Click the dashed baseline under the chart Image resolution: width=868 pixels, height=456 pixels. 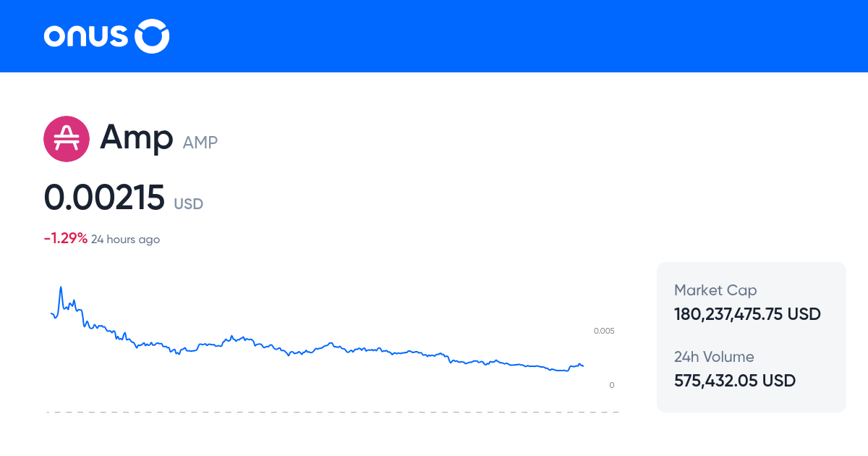(333, 413)
